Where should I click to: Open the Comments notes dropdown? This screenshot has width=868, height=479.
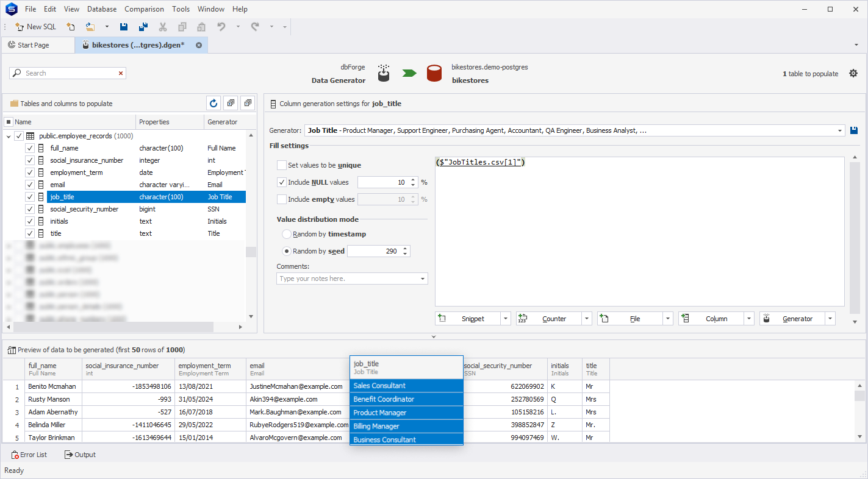[423, 279]
